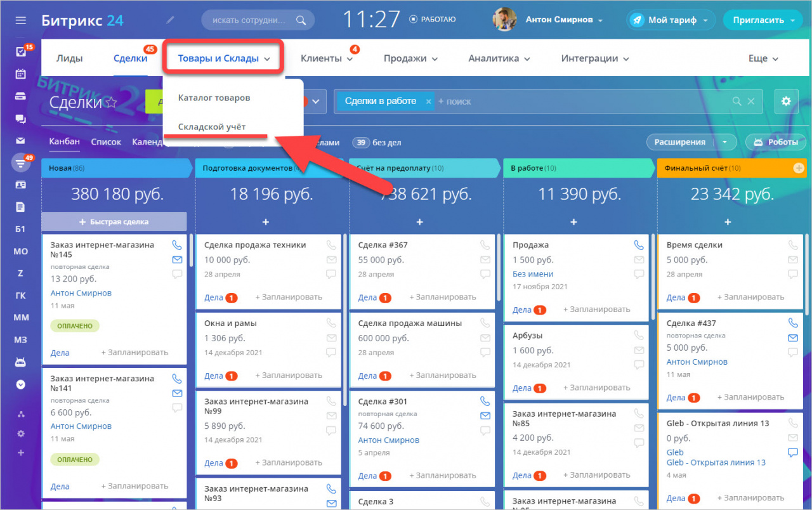Open the mail envelope icon in sidebar
Screen dimensions: 812x510
point(21,140)
